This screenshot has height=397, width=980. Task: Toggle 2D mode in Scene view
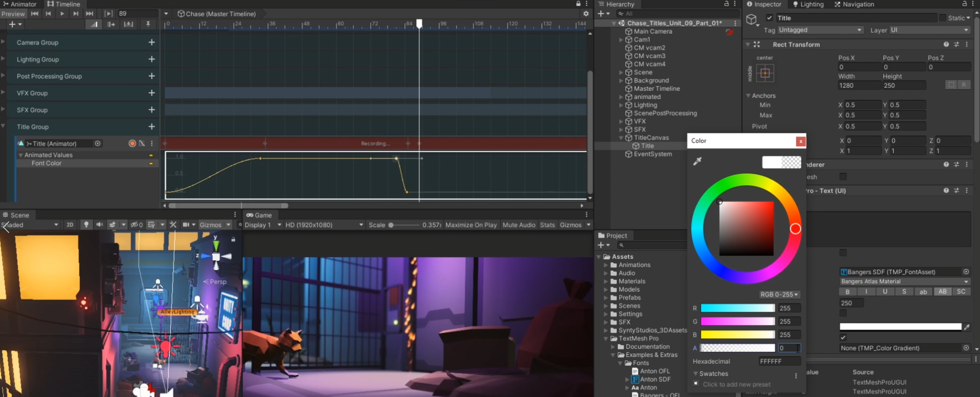coord(70,225)
